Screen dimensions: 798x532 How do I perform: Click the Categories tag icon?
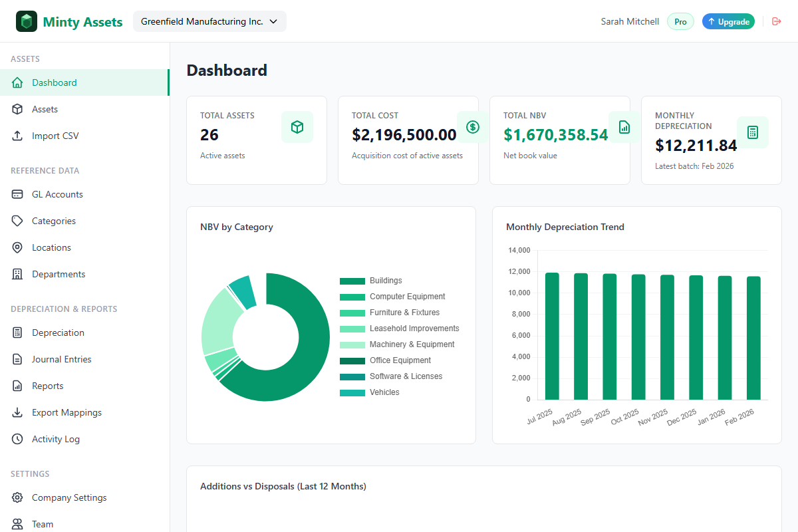(x=18, y=221)
